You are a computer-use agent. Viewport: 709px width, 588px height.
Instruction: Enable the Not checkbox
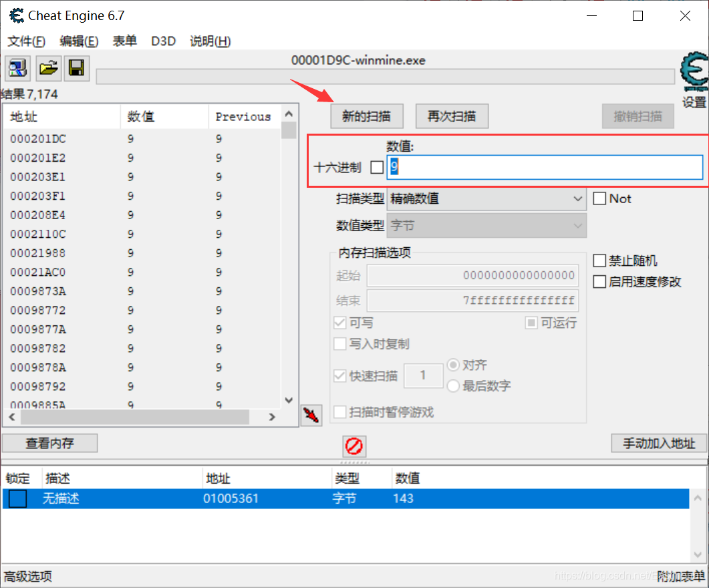coord(599,198)
